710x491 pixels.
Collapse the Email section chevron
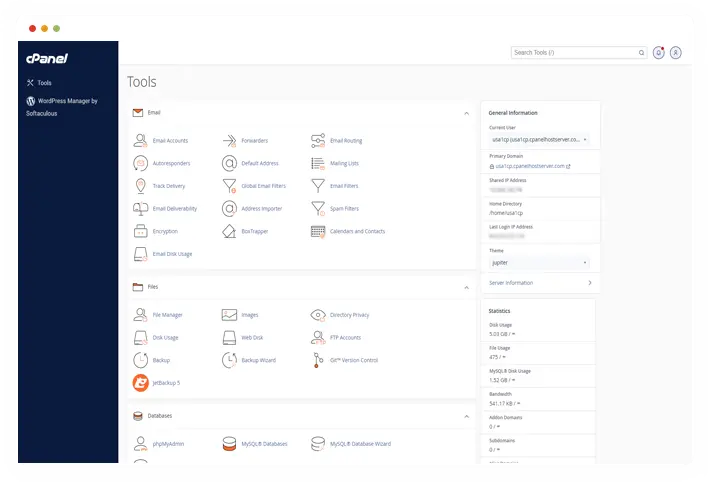[466, 113]
